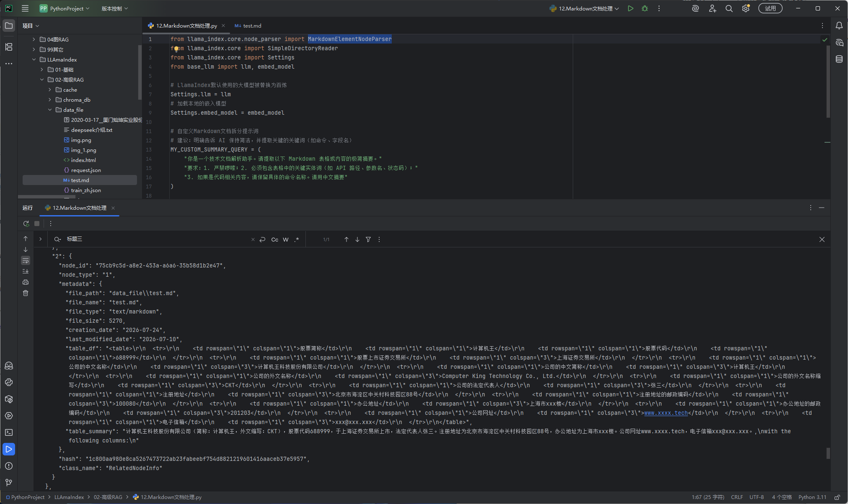Viewport: 848px width, 504px height.
Task: Open IDE settings gear
Action: tap(746, 8)
